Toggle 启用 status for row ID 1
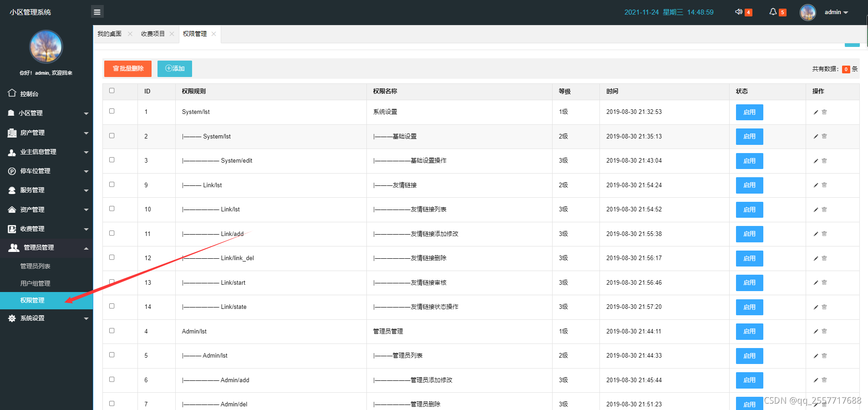This screenshot has height=410, width=868. [x=750, y=112]
